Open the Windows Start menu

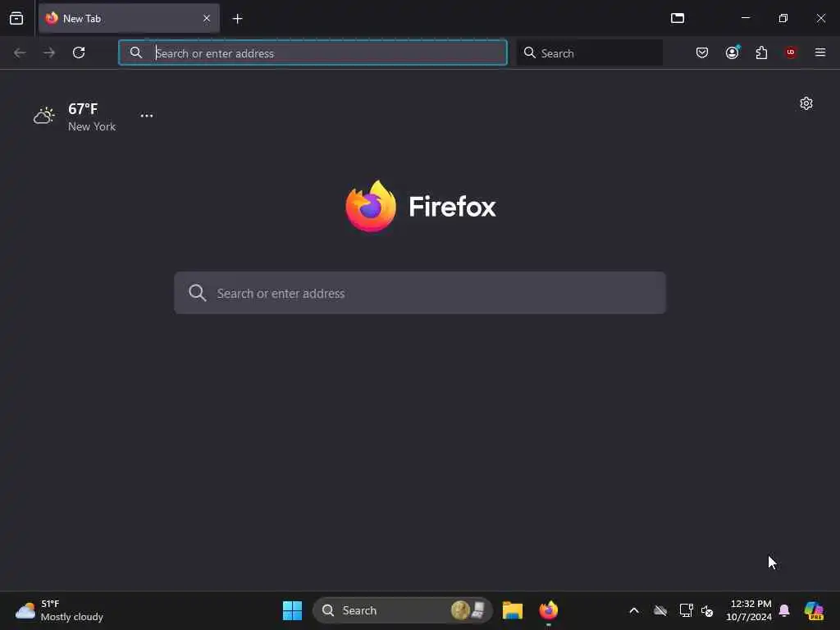click(293, 610)
